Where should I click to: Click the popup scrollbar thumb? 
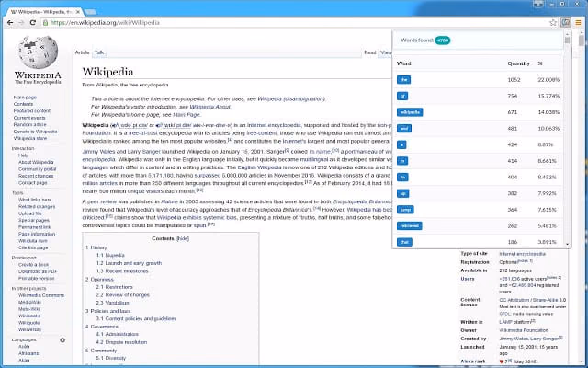click(x=567, y=40)
